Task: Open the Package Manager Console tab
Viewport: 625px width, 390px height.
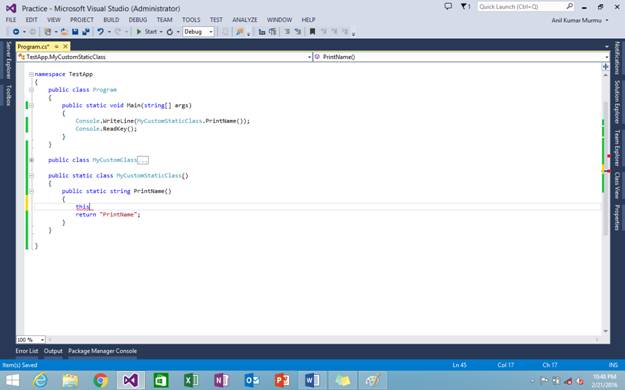Action: click(102, 351)
